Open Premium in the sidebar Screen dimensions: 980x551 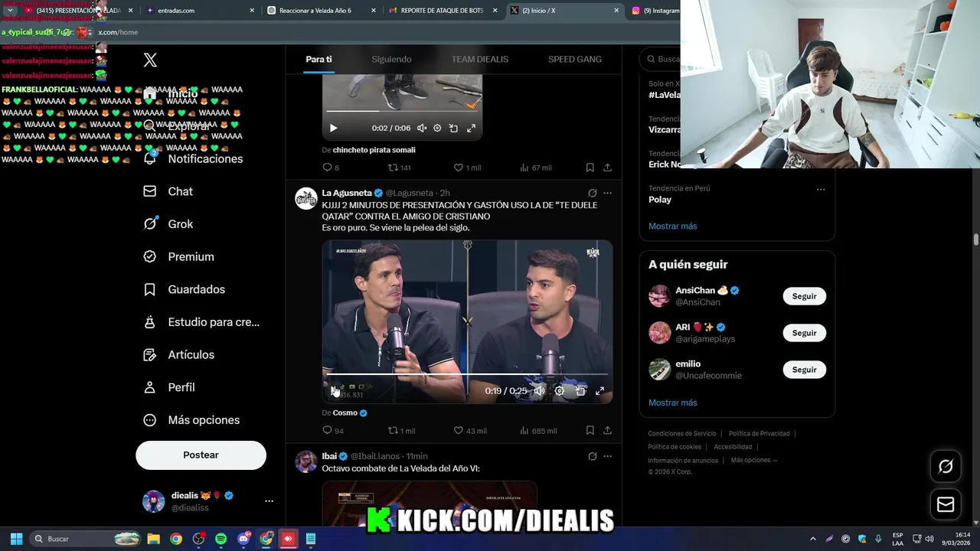point(179,257)
